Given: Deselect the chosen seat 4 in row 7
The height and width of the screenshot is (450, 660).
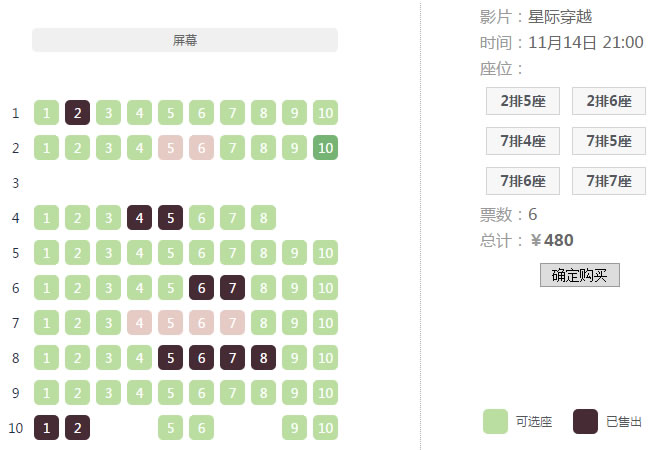Looking at the screenshot, I should pyautogui.click(x=139, y=323).
